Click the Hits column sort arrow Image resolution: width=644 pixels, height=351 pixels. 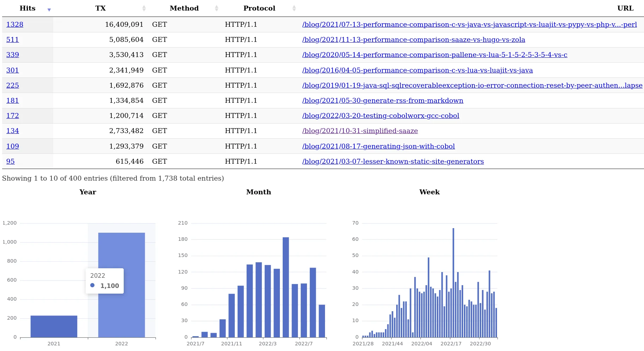[x=49, y=9]
